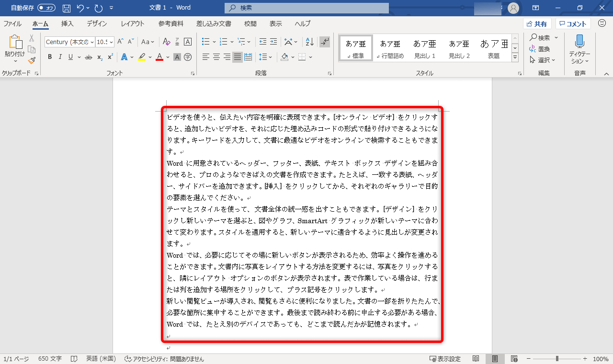Open the Insert (挿入) tab
Viewport: 613px width, 364px height.
(x=68, y=23)
